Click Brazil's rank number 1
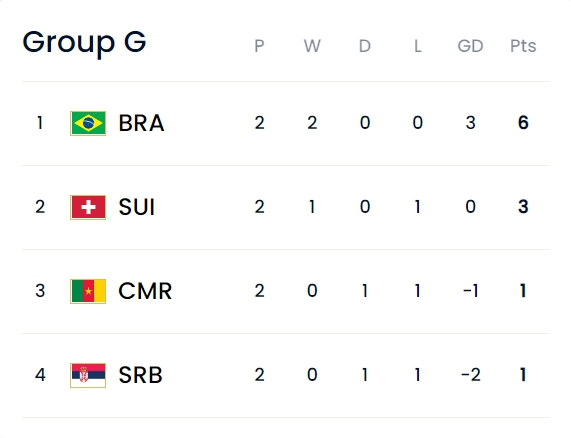The height and width of the screenshot is (438, 571). tap(40, 123)
